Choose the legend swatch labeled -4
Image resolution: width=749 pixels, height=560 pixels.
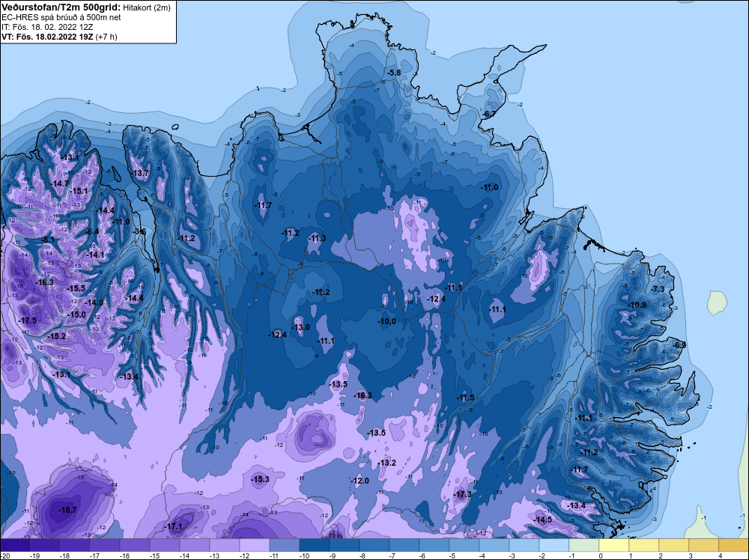click(494, 546)
